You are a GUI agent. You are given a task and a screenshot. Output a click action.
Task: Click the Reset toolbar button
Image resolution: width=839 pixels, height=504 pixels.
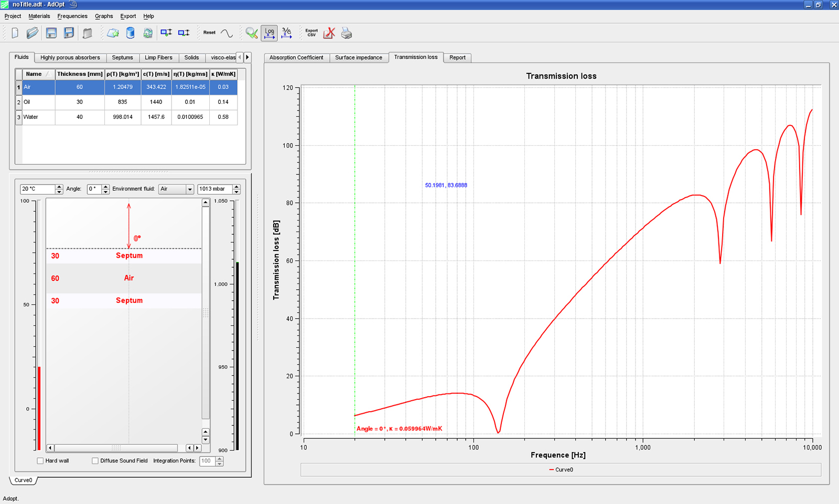(209, 32)
